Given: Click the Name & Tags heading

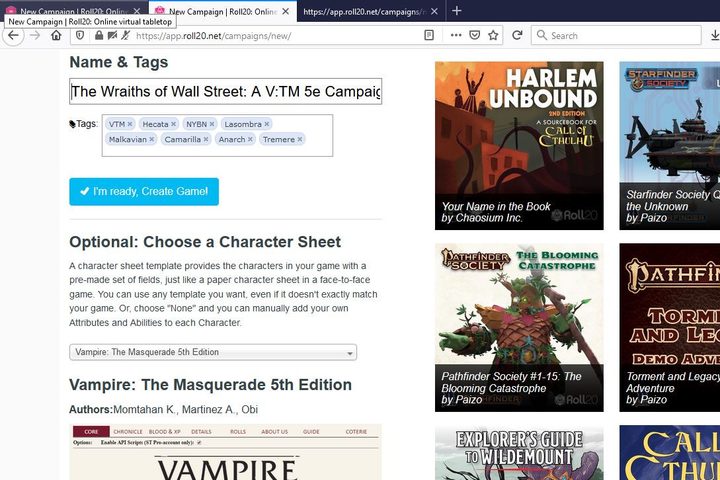Looking at the screenshot, I should click(x=118, y=62).
